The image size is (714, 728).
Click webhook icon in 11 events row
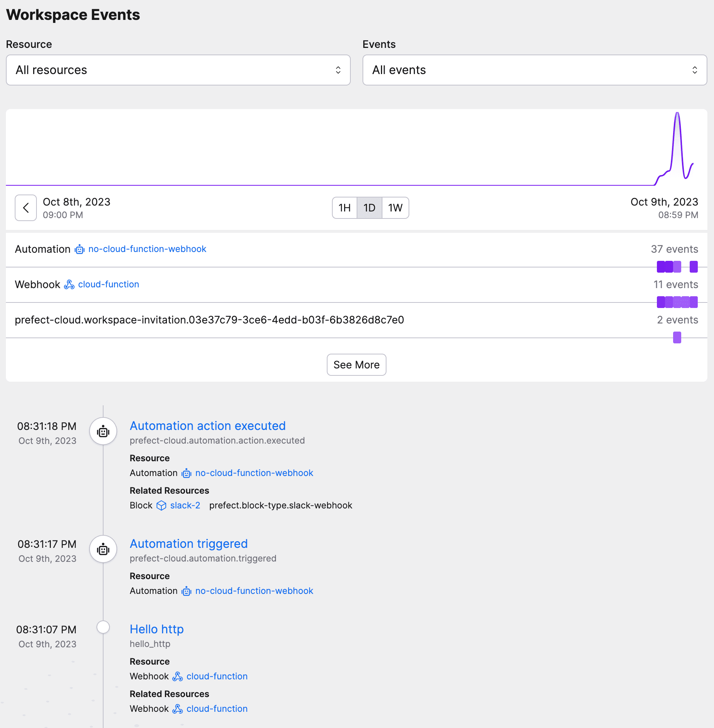pyautogui.click(x=69, y=284)
